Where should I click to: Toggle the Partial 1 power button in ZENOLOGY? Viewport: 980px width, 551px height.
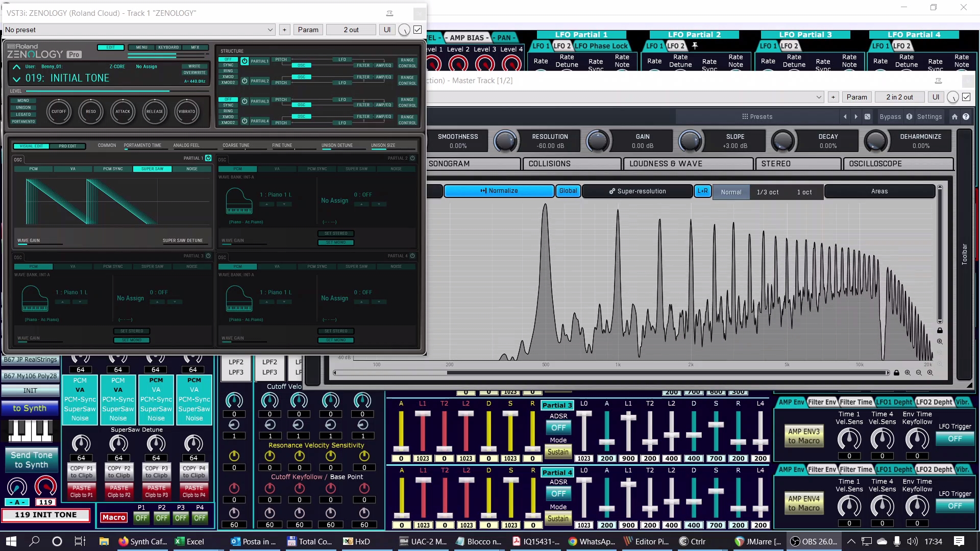tap(245, 61)
